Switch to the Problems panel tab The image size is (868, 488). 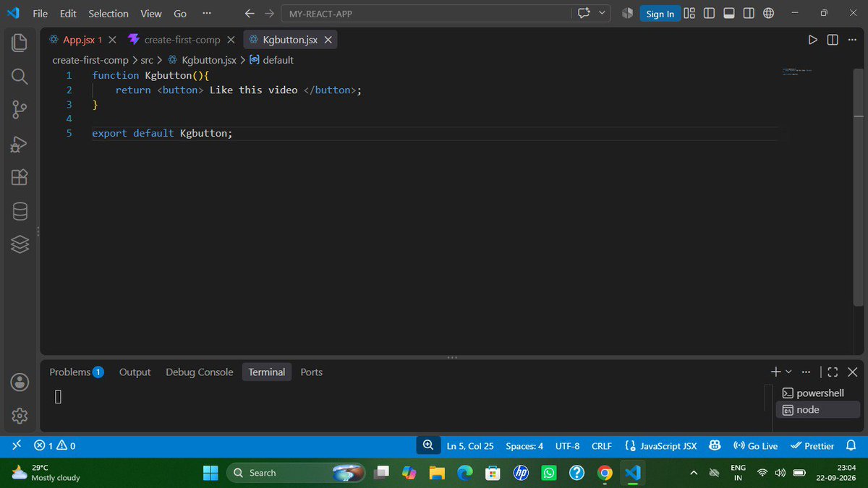[x=76, y=372]
